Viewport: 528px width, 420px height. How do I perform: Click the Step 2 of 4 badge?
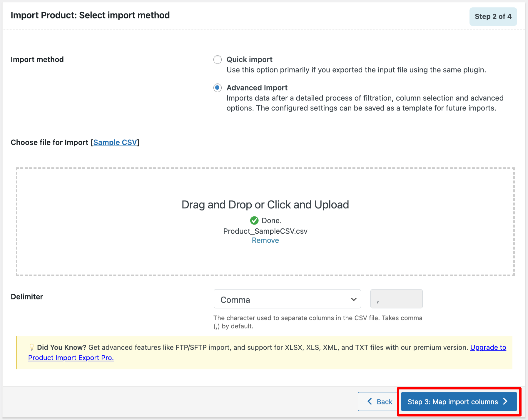[493, 16]
